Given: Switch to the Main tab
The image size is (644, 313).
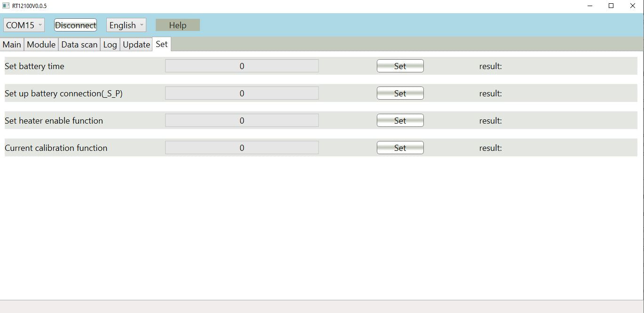Looking at the screenshot, I should (x=12, y=45).
